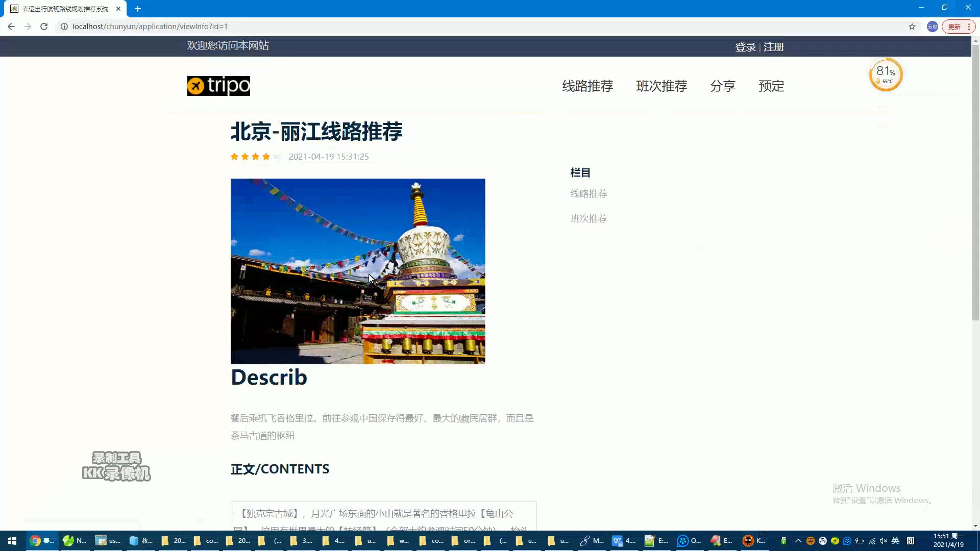Expand hidden system tray icons chevron
This screenshot has width=980, height=551.
(x=798, y=541)
